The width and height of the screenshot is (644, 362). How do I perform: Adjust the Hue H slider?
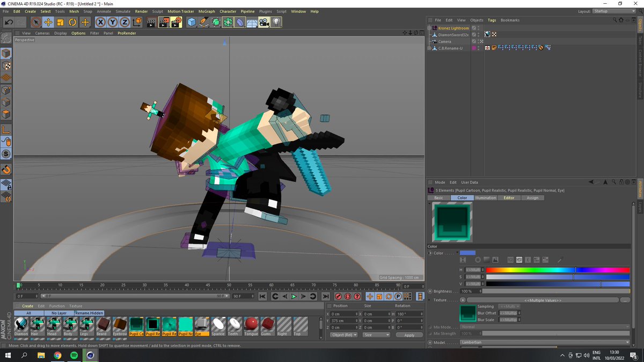pyautogui.click(x=558, y=270)
